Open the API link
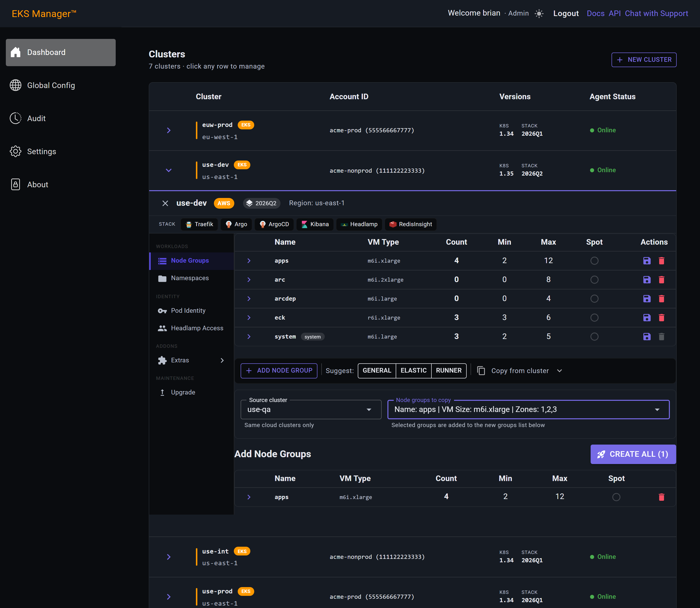 (614, 14)
